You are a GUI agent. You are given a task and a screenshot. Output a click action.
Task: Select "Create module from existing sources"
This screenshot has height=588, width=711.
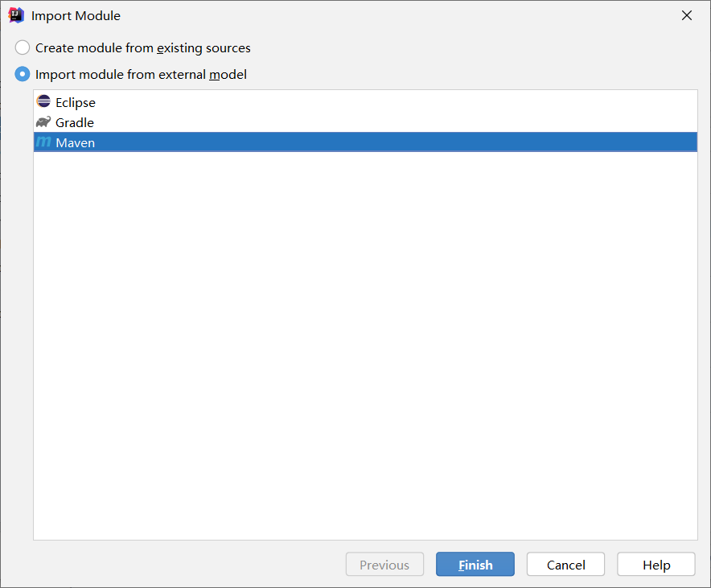23,47
